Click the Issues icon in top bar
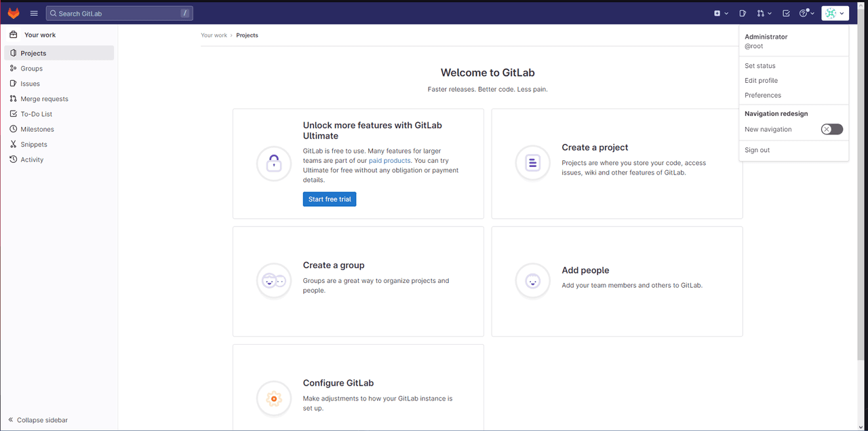Screen dimensions: 868x431 tap(743, 13)
